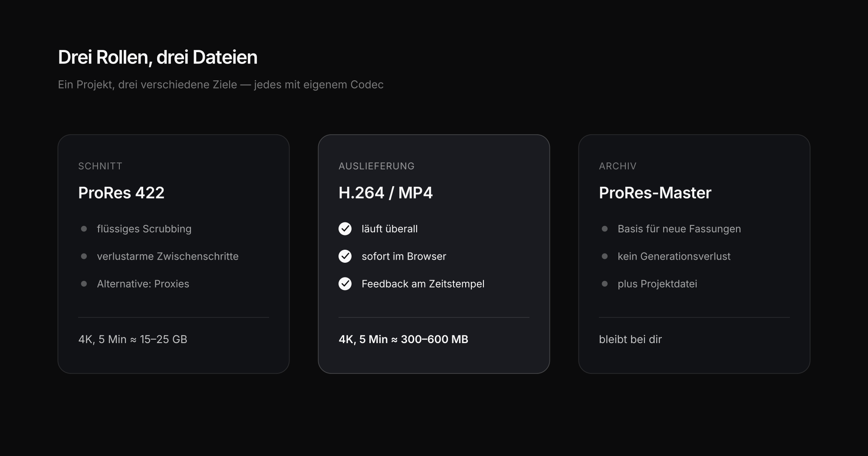The width and height of the screenshot is (868, 456).
Task: Click the checkmark icon beside 'sofort im Browser'
Action: pos(345,256)
